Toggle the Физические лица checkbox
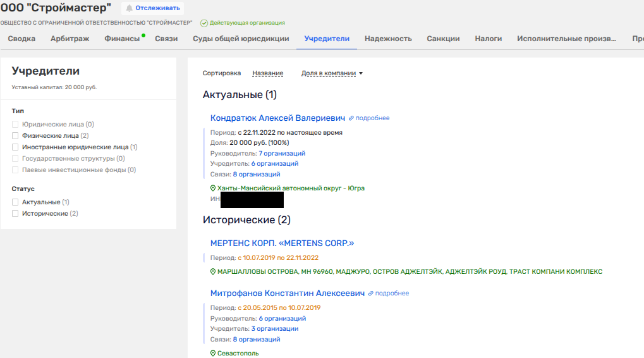644x358 pixels. pos(16,135)
